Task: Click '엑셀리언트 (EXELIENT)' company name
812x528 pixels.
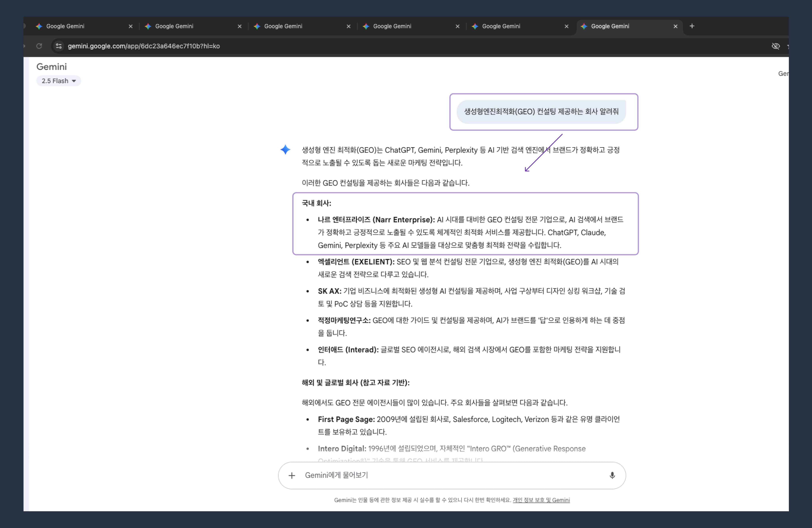Action: 356,262
